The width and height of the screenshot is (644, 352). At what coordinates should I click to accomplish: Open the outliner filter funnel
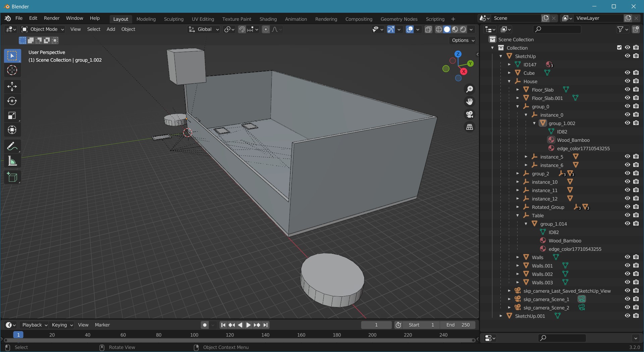click(621, 30)
